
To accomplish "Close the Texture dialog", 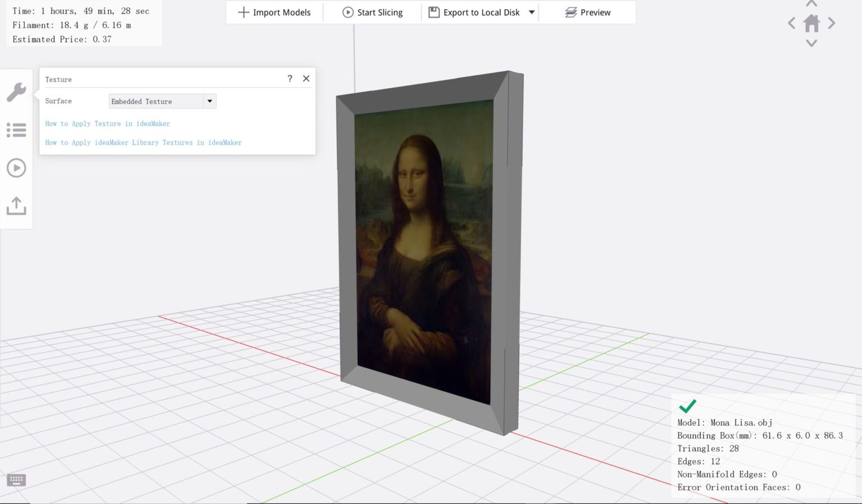I will pos(306,79).
